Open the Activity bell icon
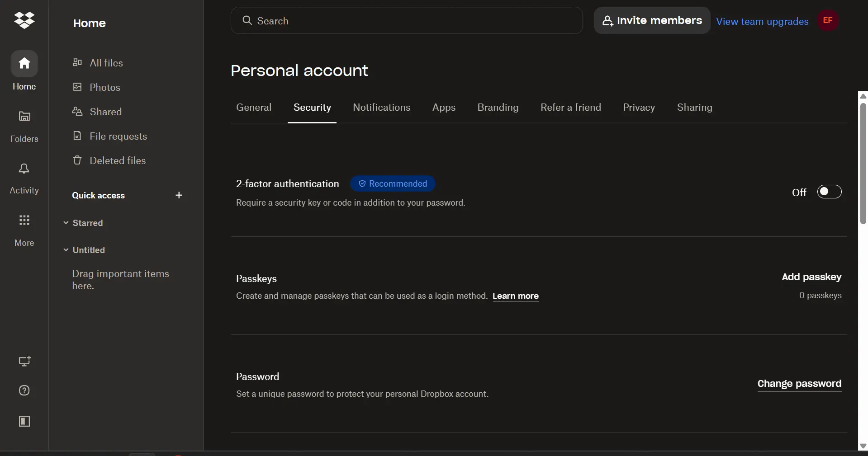868x456 pixels. pos(24,169)
